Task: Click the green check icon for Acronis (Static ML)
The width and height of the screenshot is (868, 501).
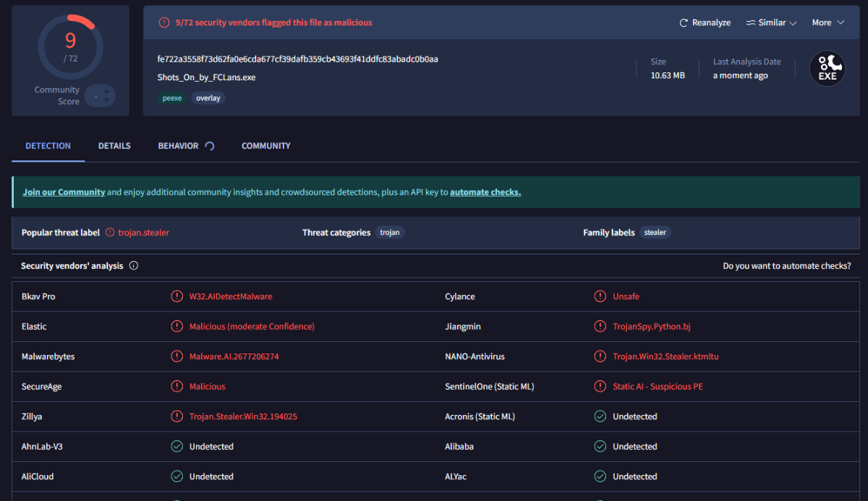Action: pos(600,416)
